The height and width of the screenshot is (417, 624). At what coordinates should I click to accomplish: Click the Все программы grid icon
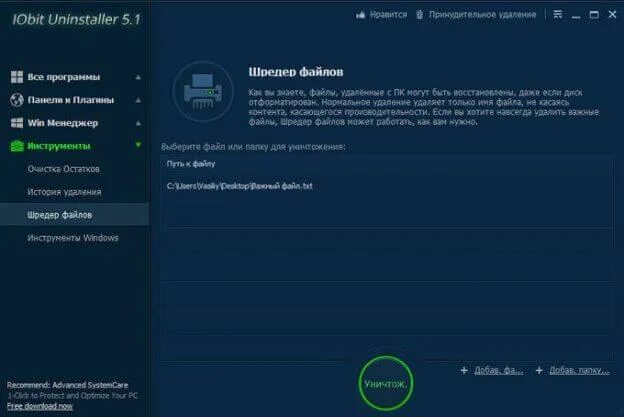[x=17, y=77]
